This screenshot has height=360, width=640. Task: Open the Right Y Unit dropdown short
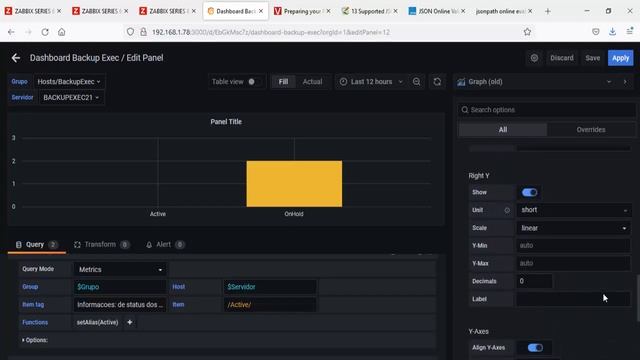point(573,210)
